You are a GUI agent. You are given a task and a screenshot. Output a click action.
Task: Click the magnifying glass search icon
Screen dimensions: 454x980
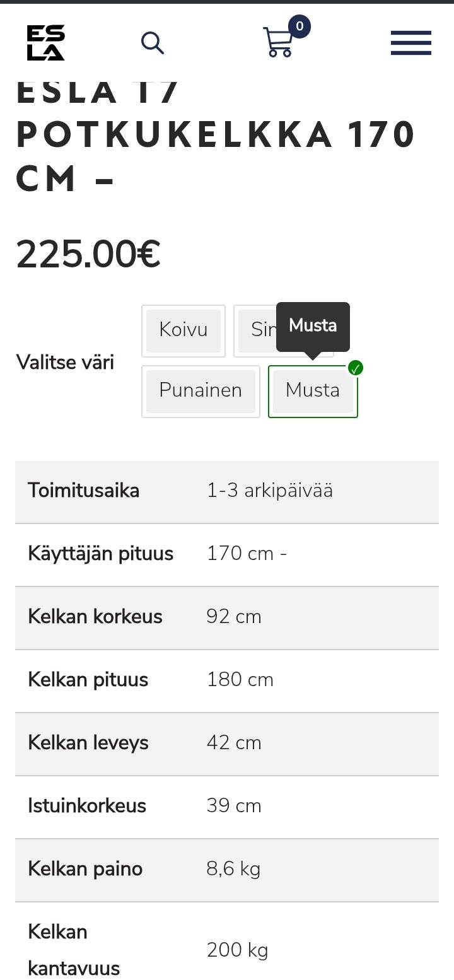point(152,43)
